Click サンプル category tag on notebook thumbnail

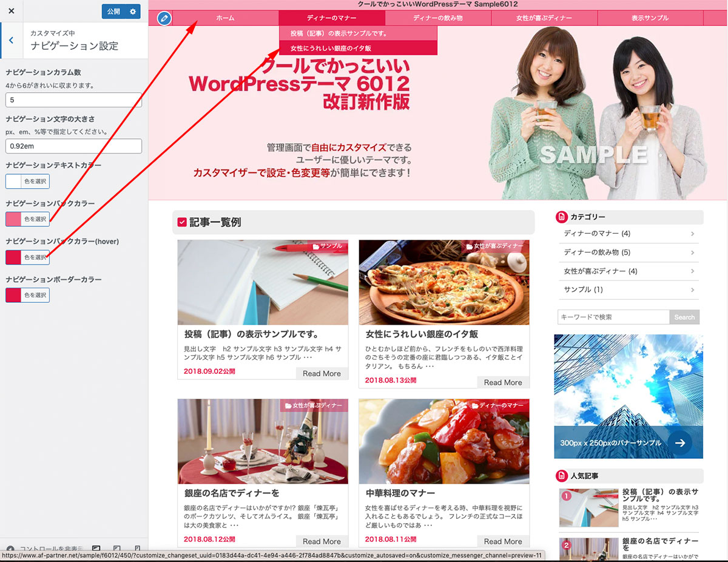point(327,246)
